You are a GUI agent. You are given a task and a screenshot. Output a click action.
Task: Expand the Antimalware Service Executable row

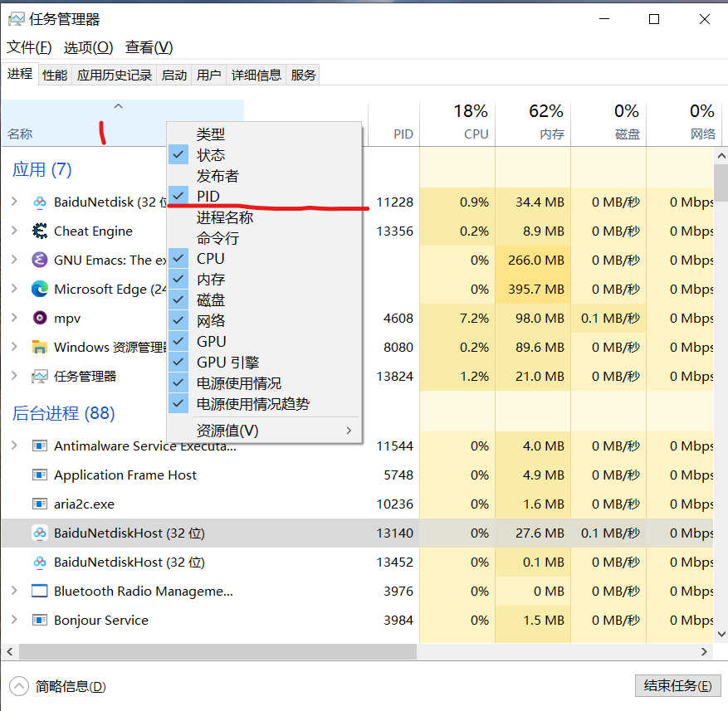[x=14, y=446]
